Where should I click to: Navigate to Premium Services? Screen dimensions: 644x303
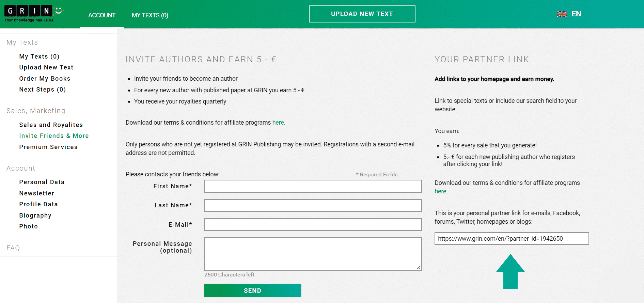48,147
